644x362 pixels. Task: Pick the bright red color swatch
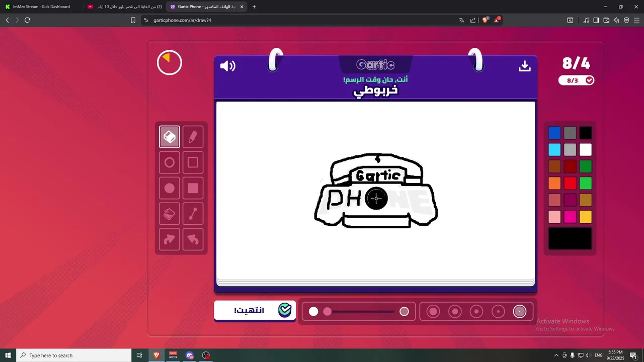tap(570, 183)
